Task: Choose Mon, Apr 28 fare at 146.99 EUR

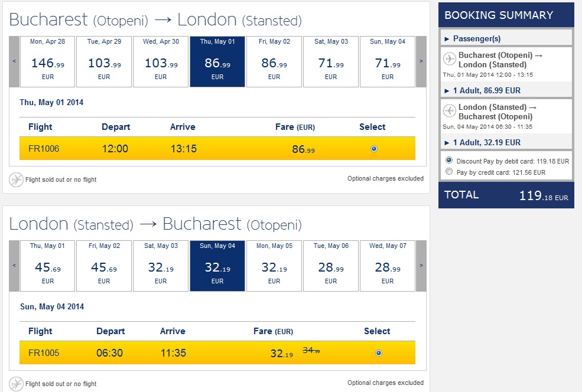Action: (47, 61)
